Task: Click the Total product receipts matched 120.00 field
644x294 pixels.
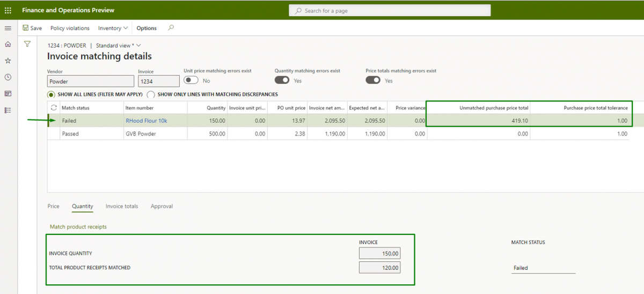Action: point(379,267)
